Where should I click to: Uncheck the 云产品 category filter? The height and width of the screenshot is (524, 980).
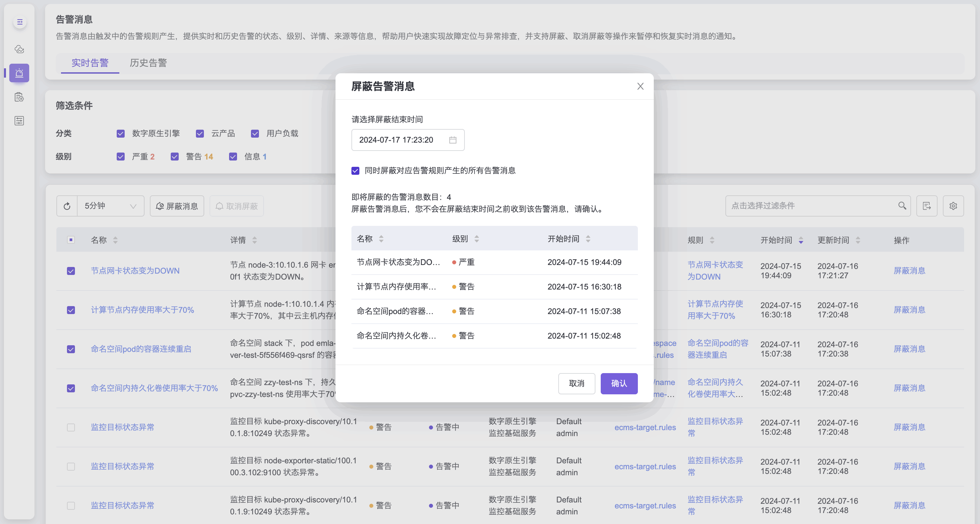(200, 134)
